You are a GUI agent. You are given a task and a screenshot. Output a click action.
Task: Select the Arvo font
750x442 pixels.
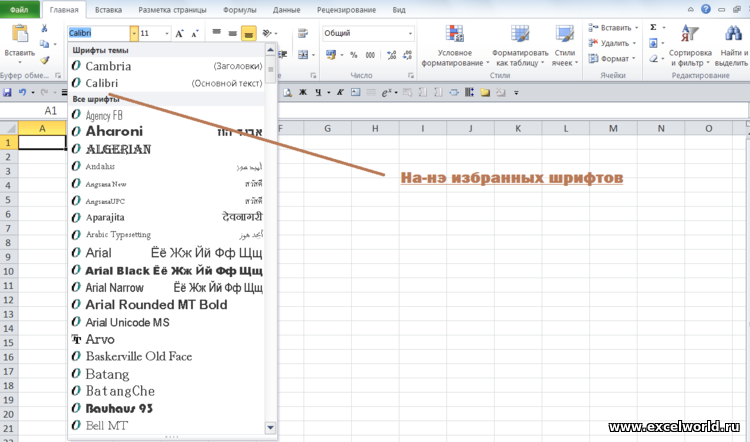pos(166,339)
